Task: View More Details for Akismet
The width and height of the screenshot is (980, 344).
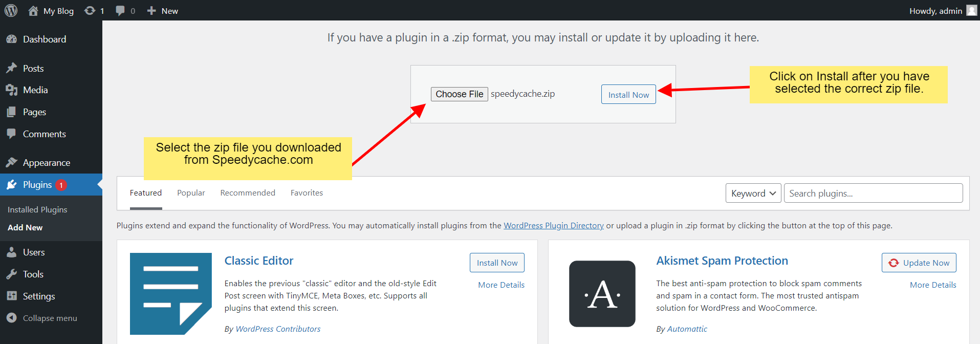Action: tap(933, 285)
